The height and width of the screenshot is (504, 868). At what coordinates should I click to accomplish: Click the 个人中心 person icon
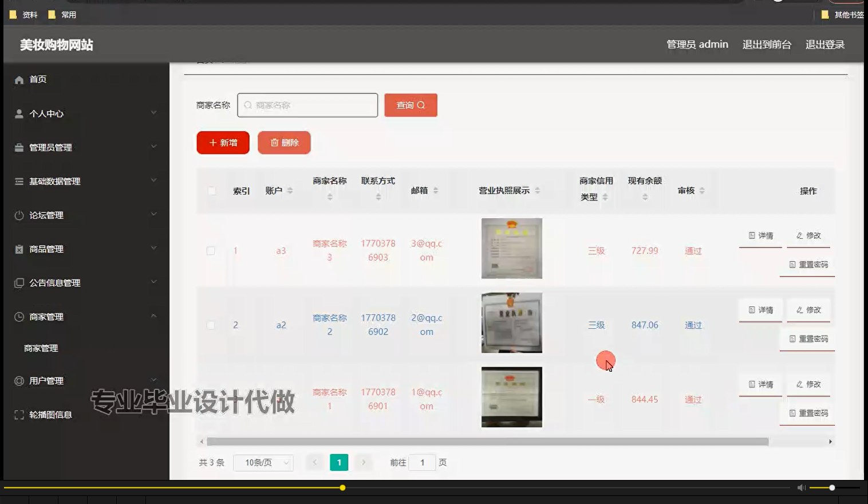click(x=19, y=113)
